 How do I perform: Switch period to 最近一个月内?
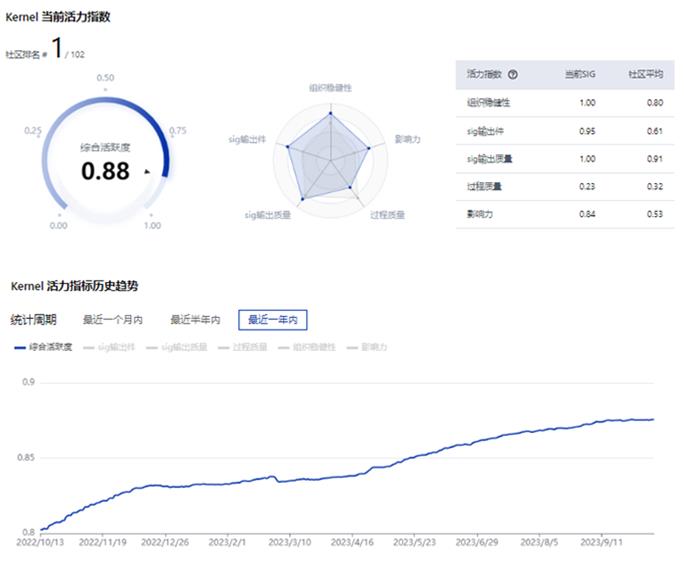[113, 320]
